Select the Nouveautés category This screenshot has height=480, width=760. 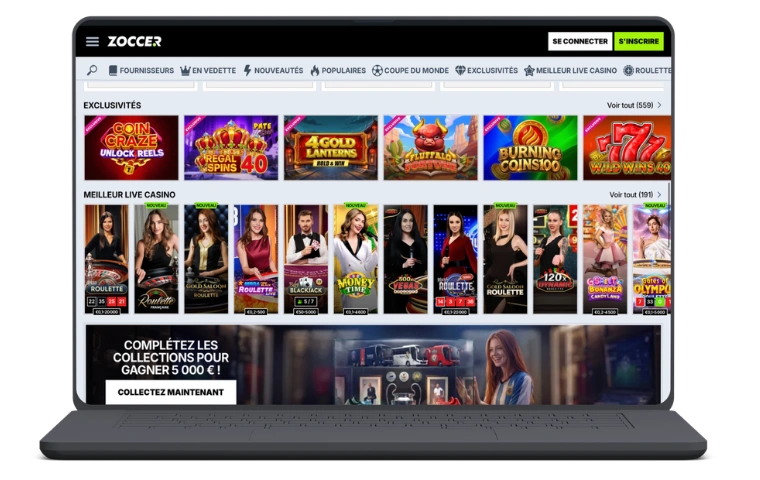point(273,70)
